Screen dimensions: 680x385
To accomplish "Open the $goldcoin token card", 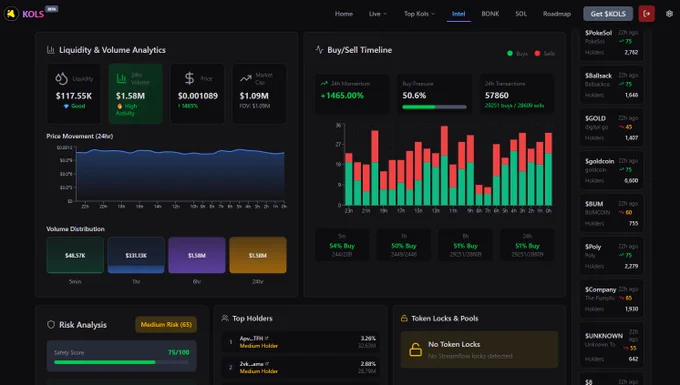I will 611,170.
